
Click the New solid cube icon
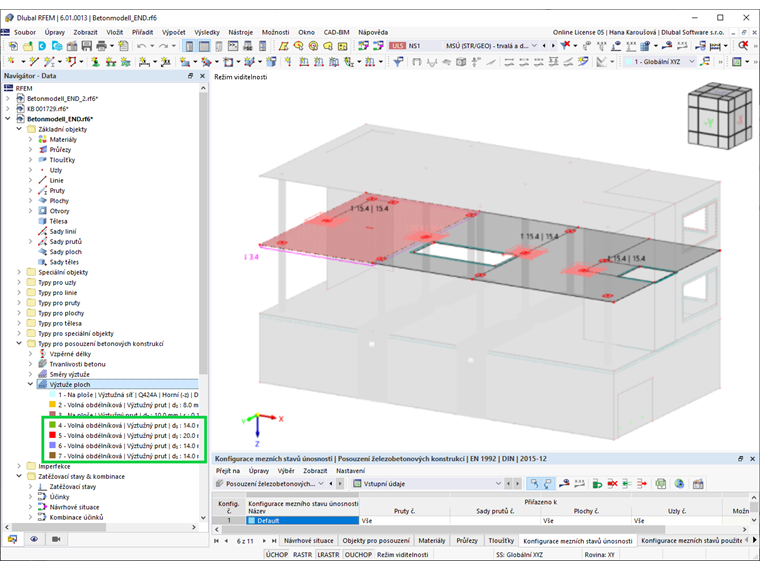(271, 62)
